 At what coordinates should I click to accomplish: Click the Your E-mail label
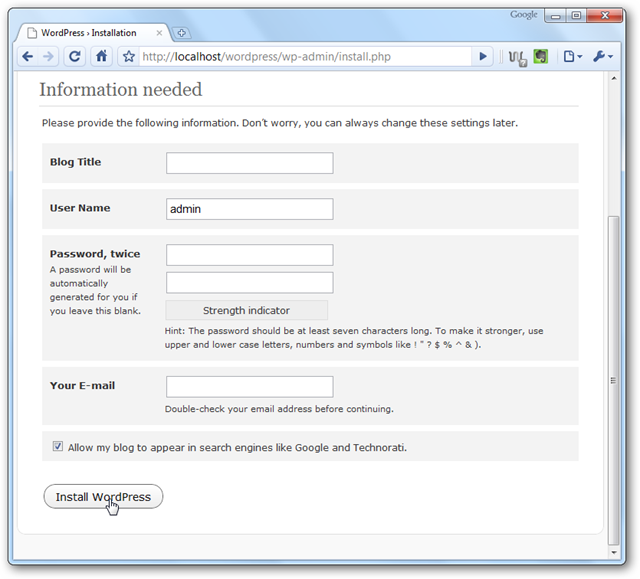[x=82, y=386]
